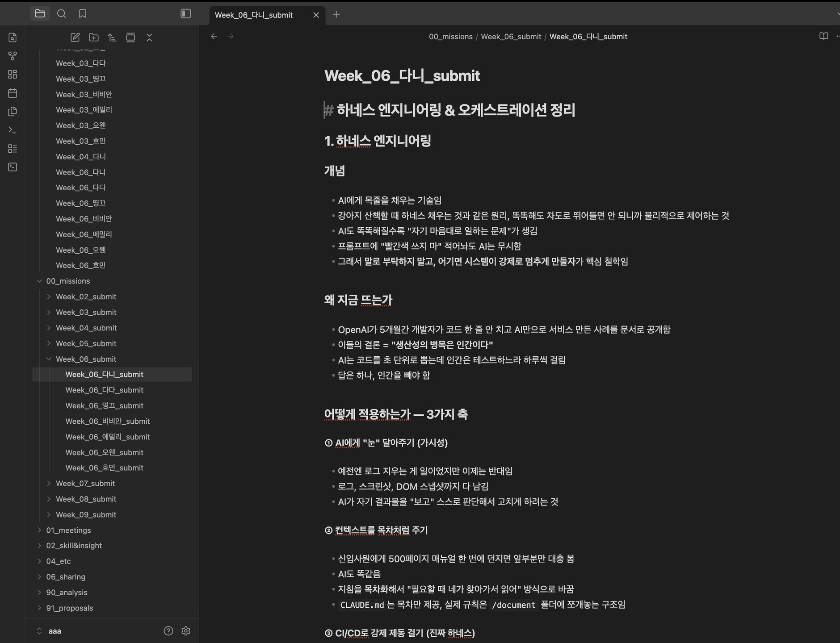Open canvas ribbon icon

[13, 75]
